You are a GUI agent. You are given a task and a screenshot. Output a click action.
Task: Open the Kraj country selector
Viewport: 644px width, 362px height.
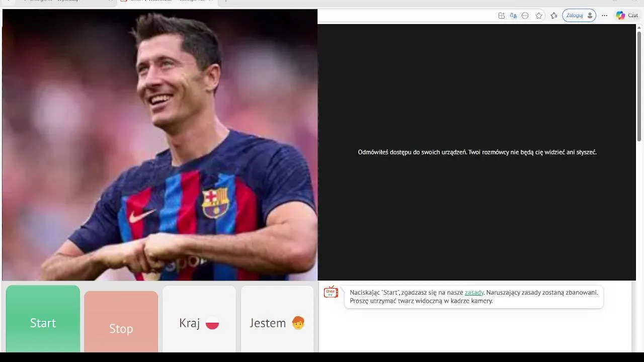(x=199, y=319)
